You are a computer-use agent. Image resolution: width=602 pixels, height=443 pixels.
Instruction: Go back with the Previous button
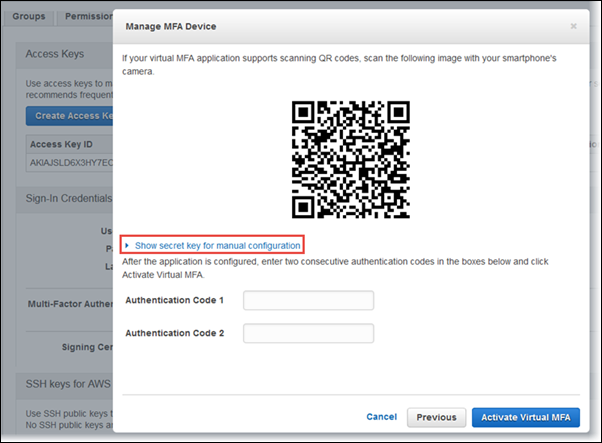pos(437,417)
